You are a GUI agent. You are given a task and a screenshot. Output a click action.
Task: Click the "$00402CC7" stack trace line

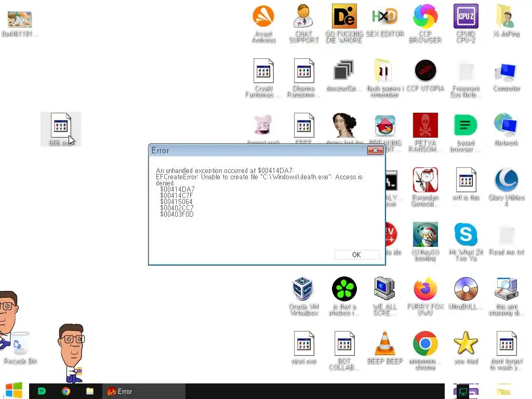(x=177, y=208)
